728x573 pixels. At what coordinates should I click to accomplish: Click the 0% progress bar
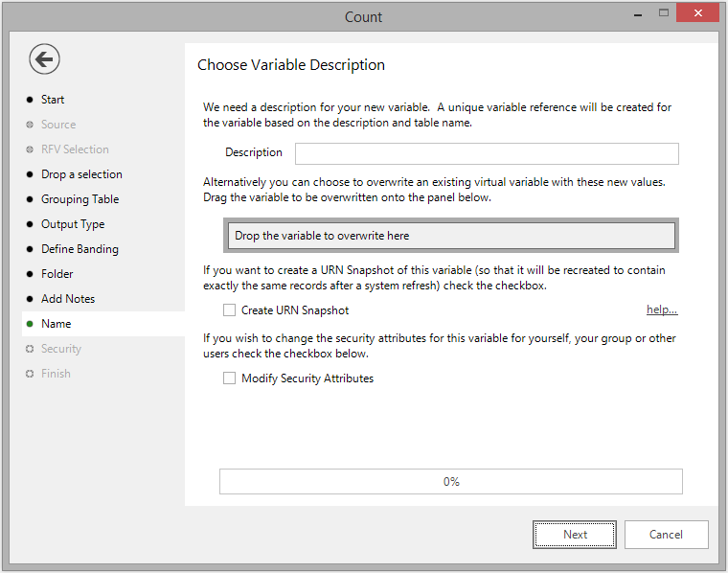tap(451, 482)
